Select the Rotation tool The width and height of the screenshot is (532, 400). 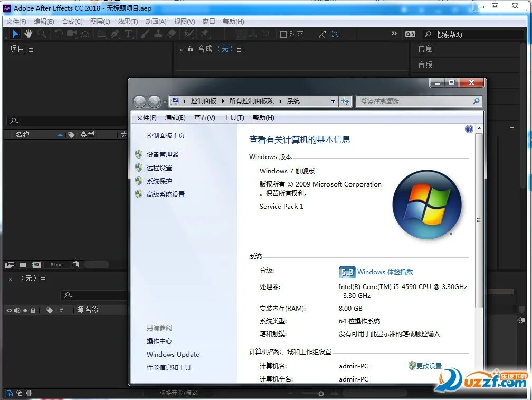click(59, 34)
